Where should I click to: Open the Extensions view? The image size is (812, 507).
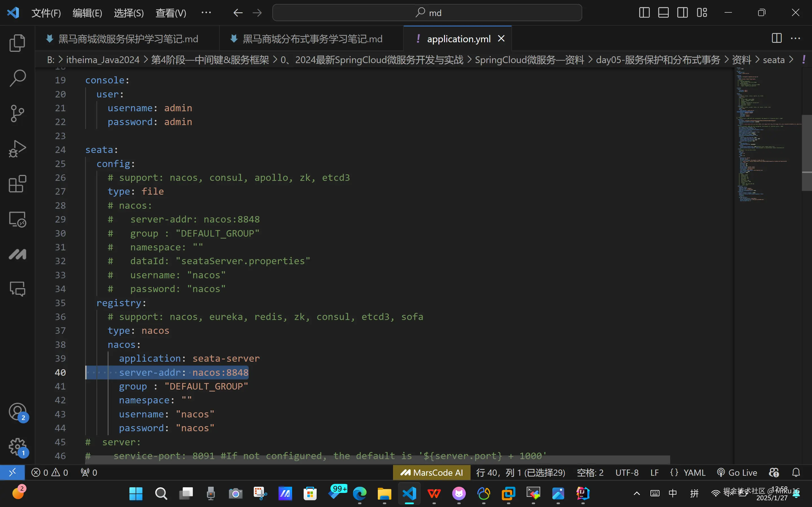point(17,184)
